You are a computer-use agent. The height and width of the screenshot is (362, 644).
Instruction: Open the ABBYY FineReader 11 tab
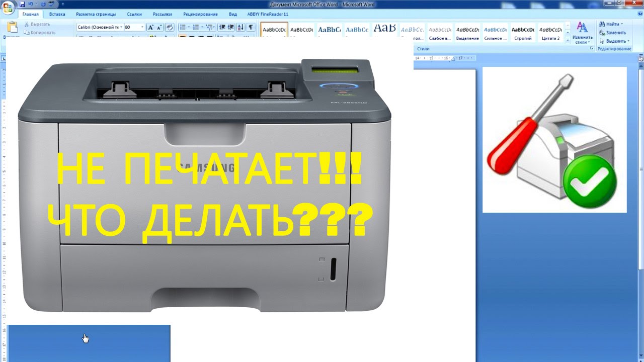(x=268, y=14)
